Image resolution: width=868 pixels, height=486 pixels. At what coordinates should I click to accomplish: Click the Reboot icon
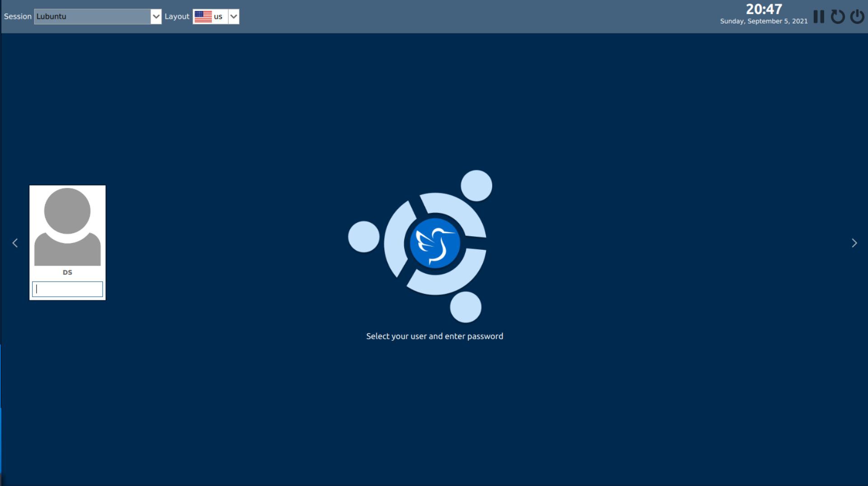(837, 17)
